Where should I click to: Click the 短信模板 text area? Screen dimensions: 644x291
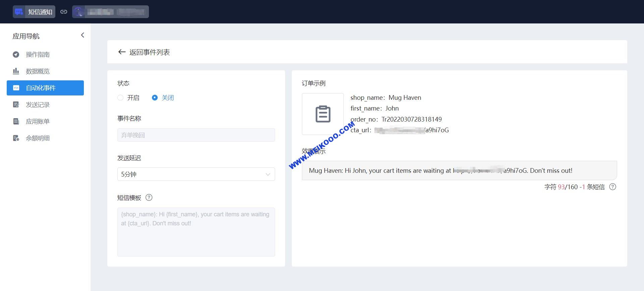[196, 232]
